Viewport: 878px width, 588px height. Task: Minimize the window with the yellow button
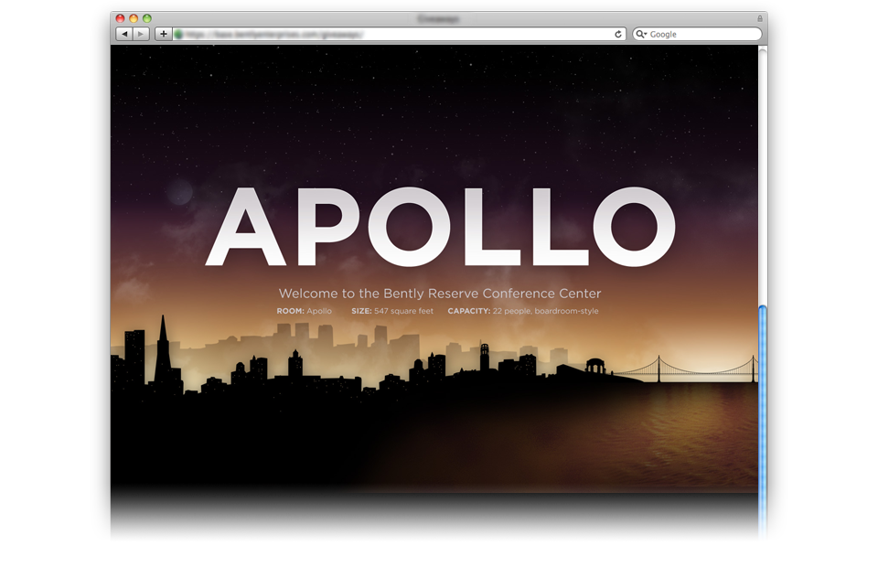point(134,18)
